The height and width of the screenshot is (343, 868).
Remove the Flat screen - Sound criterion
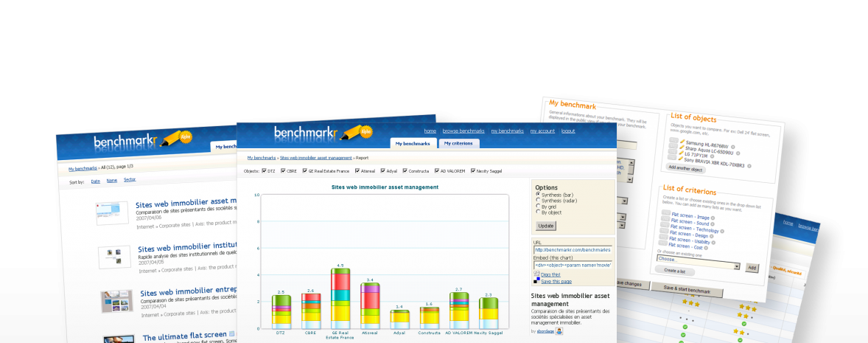tap(713, 224)
